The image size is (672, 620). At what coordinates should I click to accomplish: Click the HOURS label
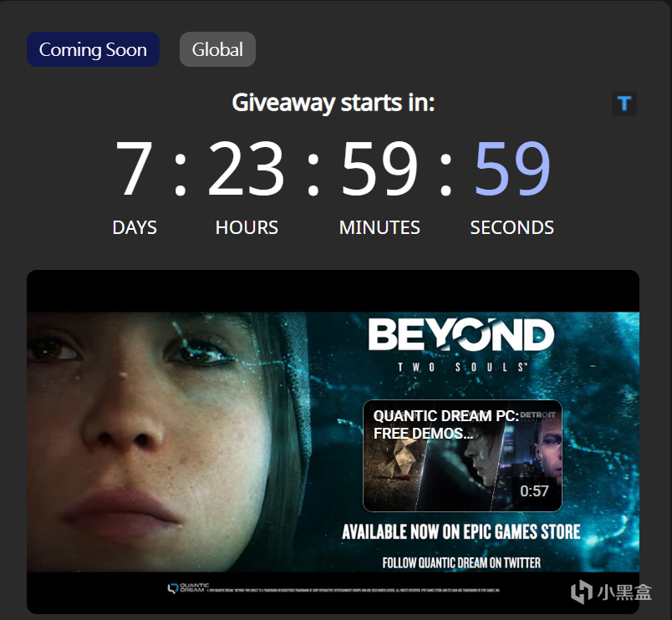coord(247,227)
